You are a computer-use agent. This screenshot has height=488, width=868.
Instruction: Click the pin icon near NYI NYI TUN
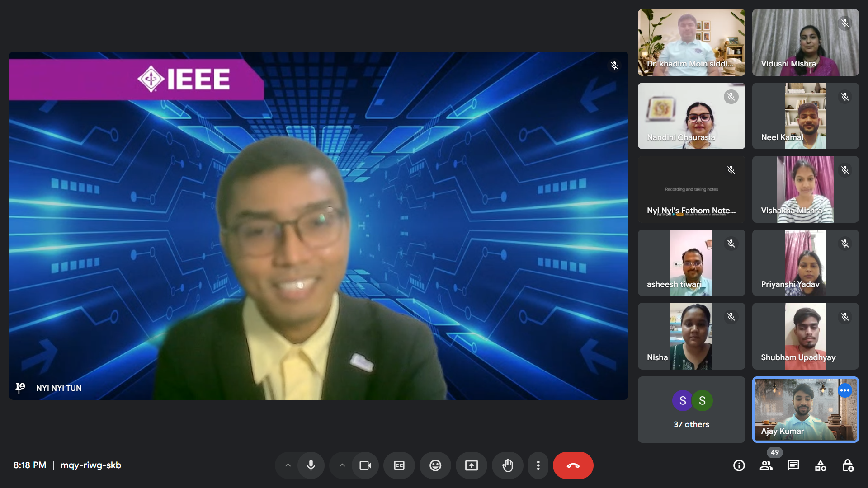click(x=20, y=388)
